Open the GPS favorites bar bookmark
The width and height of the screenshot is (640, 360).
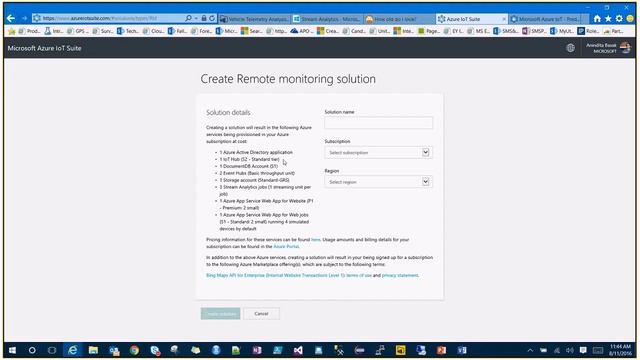coord(78,31)
